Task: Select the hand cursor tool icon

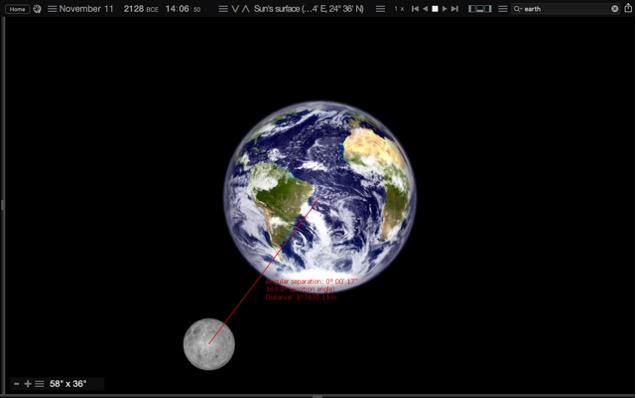Action: pyautogui.click(x=37, y=9)
